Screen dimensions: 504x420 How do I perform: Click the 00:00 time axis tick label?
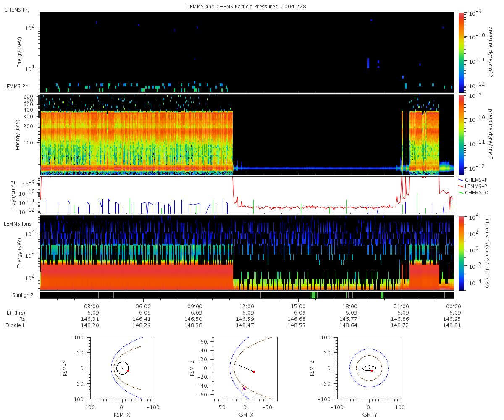454,307
